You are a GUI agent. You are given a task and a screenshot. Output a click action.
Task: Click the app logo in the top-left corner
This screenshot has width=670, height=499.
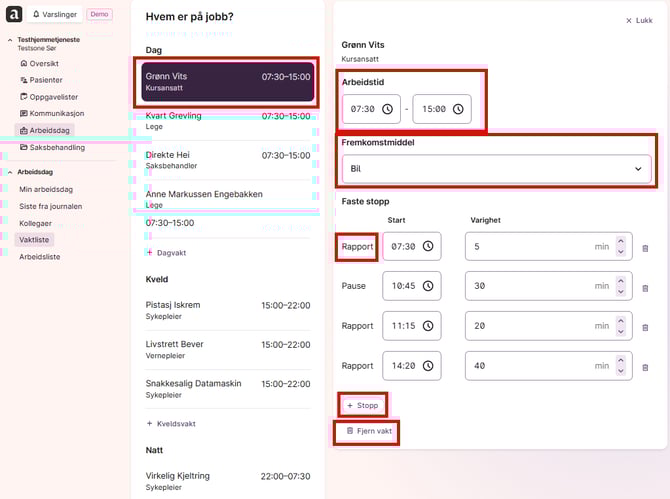(13, 15)
